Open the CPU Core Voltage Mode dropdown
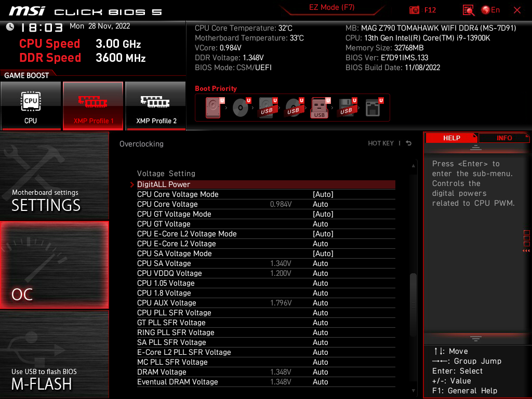 (x=323, y=194)
